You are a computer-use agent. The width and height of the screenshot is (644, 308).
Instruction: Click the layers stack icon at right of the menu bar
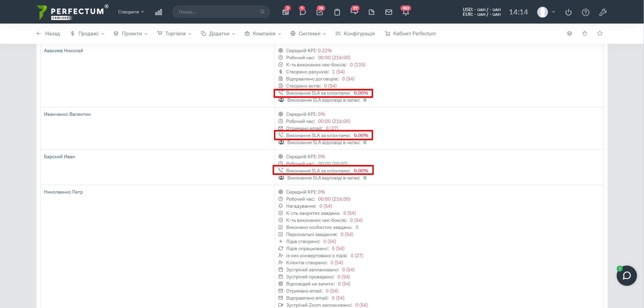pos(570,33)
